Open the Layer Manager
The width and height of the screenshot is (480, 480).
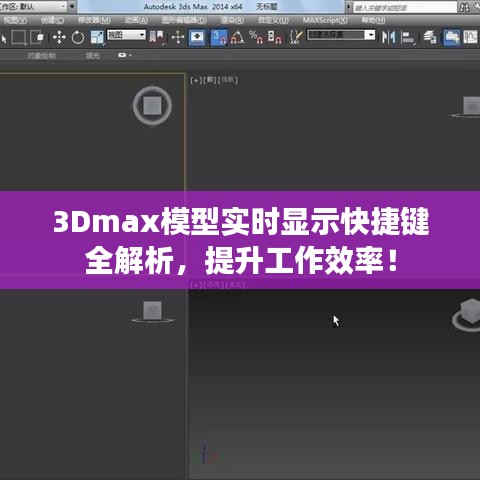(x=430, y=37)
